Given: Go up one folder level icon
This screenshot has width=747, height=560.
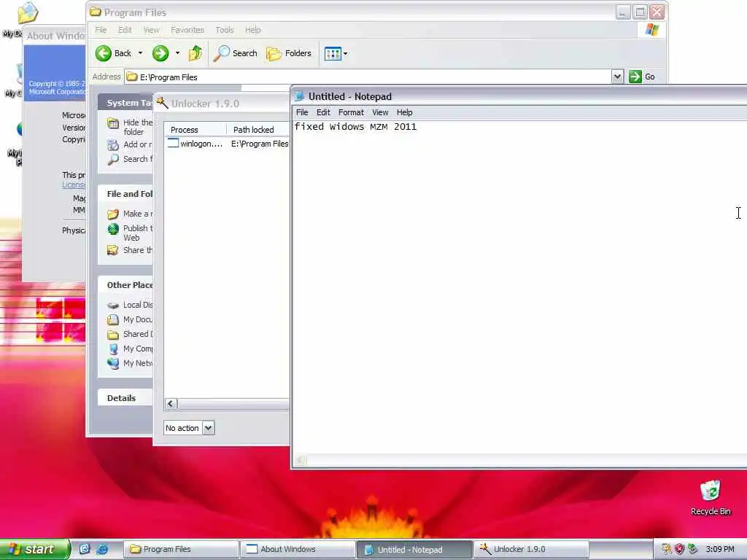Looking at the screenshot, I should tap(196, 53).
